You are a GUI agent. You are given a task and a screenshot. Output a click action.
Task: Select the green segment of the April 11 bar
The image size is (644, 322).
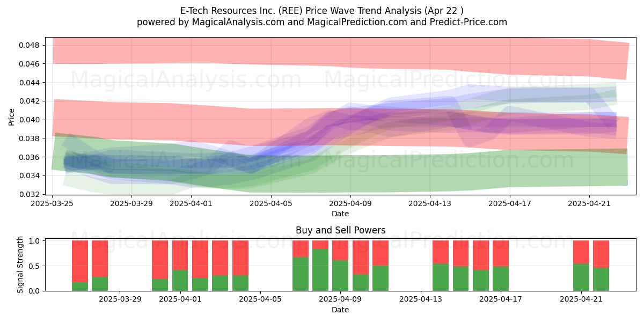tap(380, 279)
